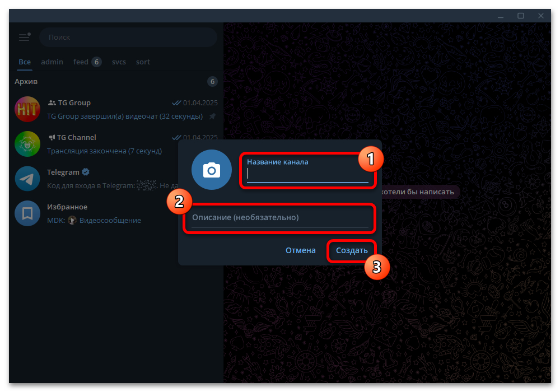Click the 01.04.2025 date on TG Group
Screen dimensions: 560x392
pyautogui.click(x=200, y=103)
